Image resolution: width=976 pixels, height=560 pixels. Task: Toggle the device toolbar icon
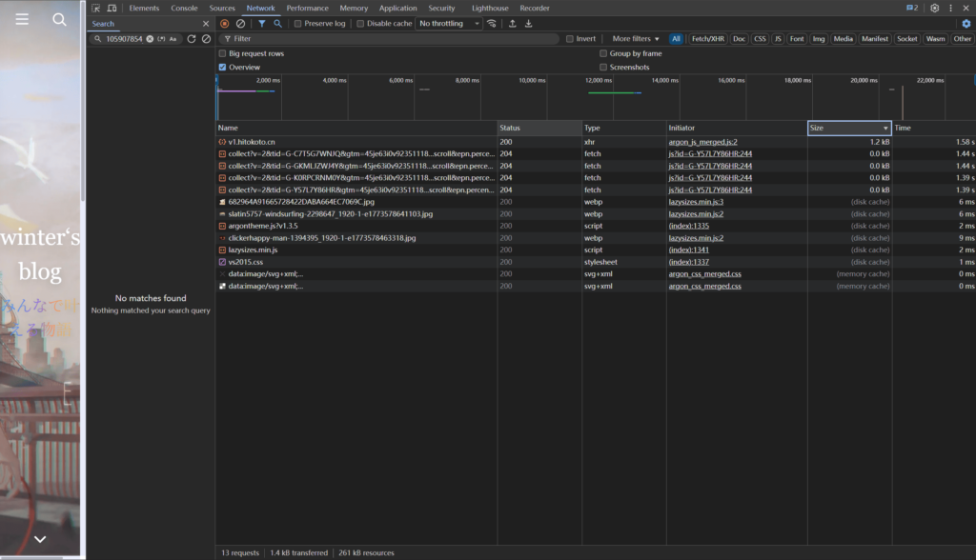pos(112,8)
